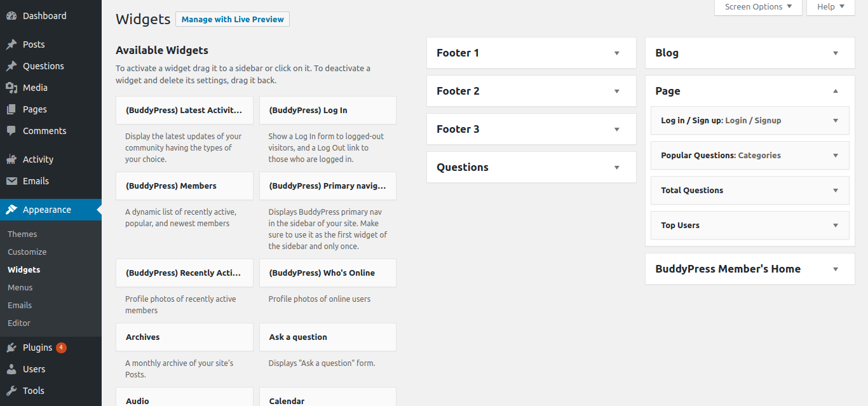Expand the Footer 1 widget area
Image resolution: width=868 pixels, height=406 pixels.
click(616, 53)
